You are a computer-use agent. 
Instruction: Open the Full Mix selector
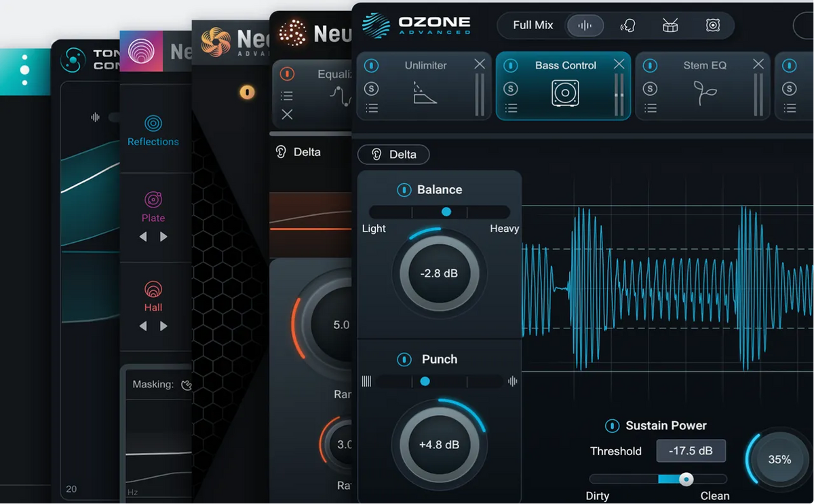click(x=532, y=25)
